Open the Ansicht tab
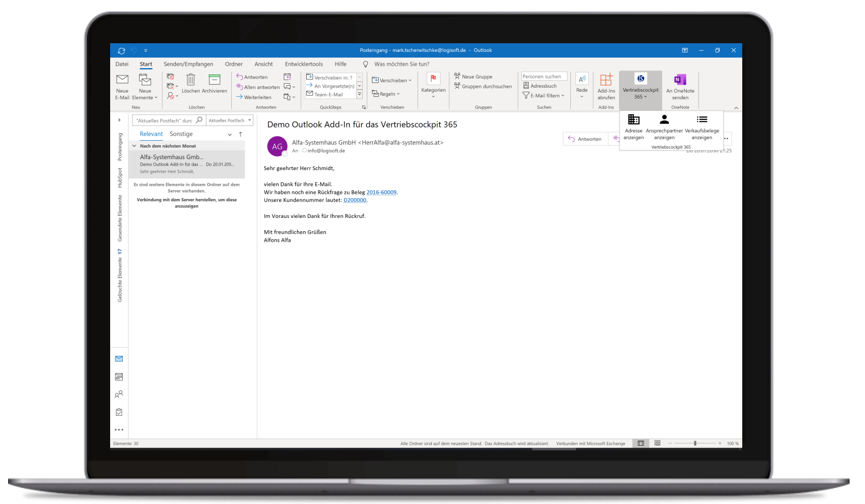Viewport: 865px width, 504px height. [264, 64]
